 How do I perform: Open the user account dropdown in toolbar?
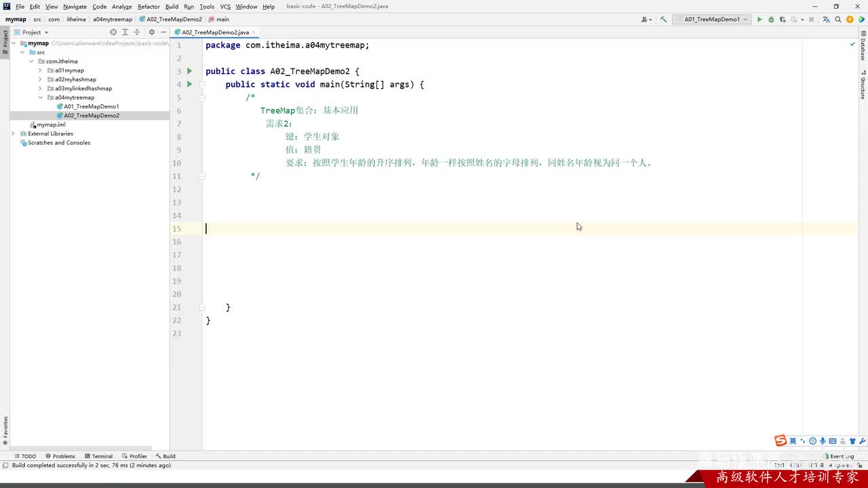tap(646, 20)
